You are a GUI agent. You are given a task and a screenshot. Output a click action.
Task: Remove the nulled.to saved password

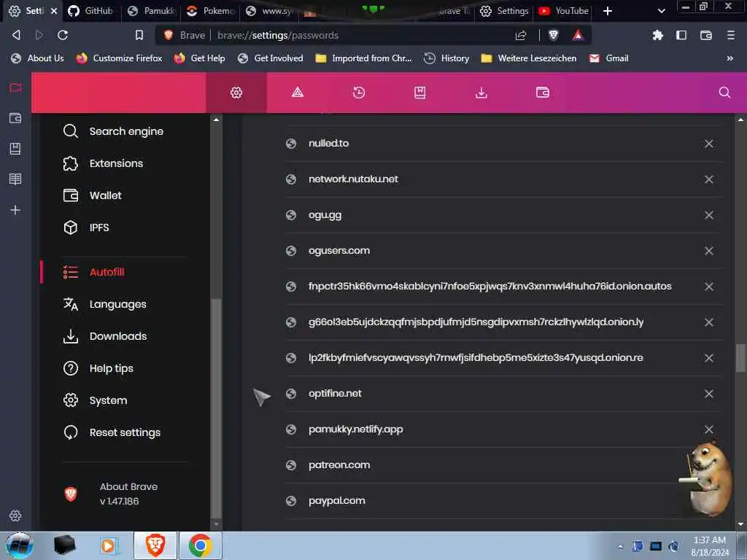click(709, 144)
